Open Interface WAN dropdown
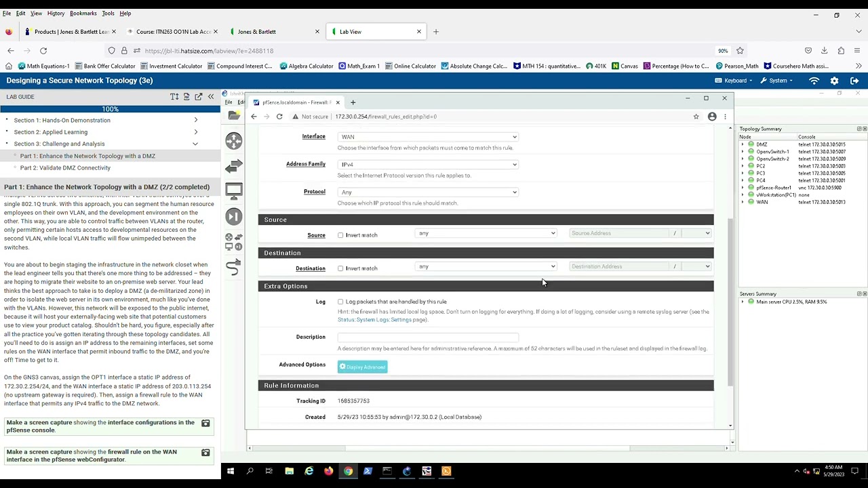 (428, 137)
